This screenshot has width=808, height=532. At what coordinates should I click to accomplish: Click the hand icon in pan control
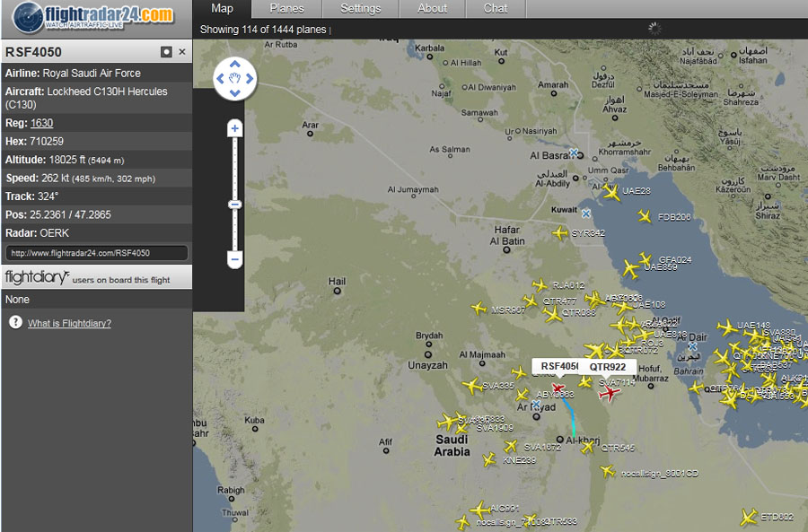click(x=235, y=78)
